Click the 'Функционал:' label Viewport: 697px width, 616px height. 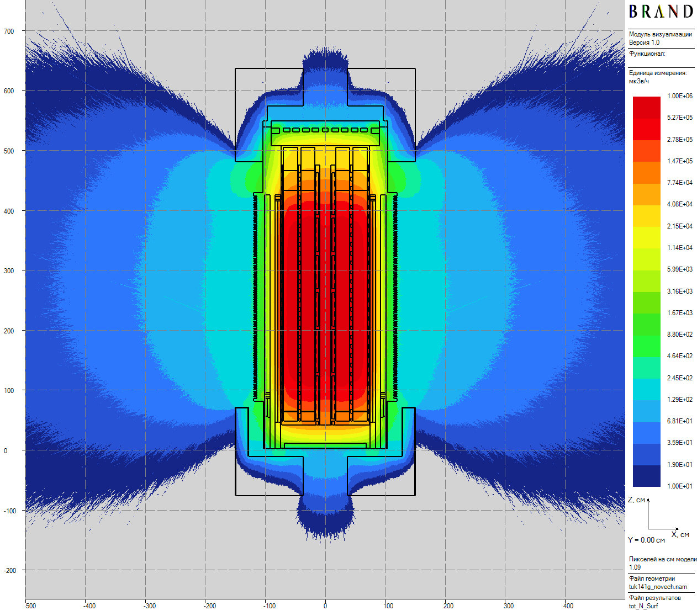click(x=647, y=54)
